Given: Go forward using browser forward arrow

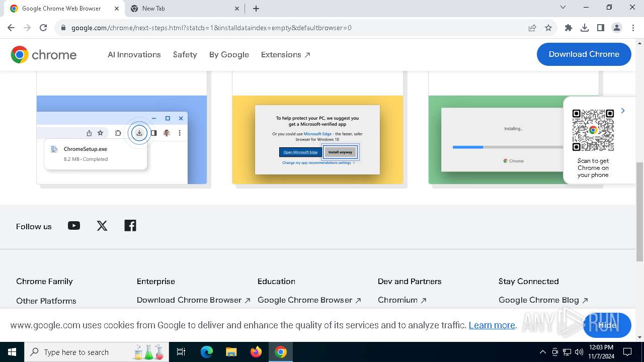Looking at the screenshot, I should (x=27, y=28).
